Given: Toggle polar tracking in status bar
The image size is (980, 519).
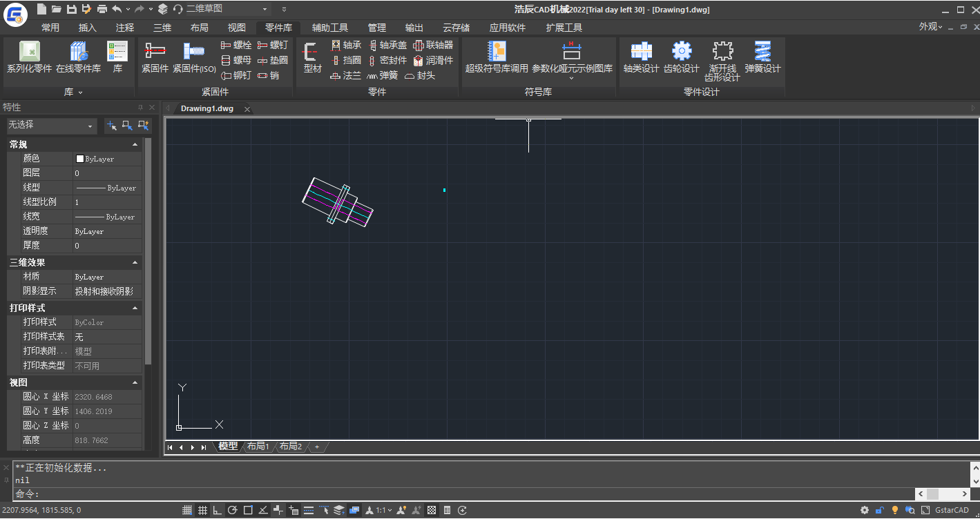Looking at the screenshot, I should [233, 511].
